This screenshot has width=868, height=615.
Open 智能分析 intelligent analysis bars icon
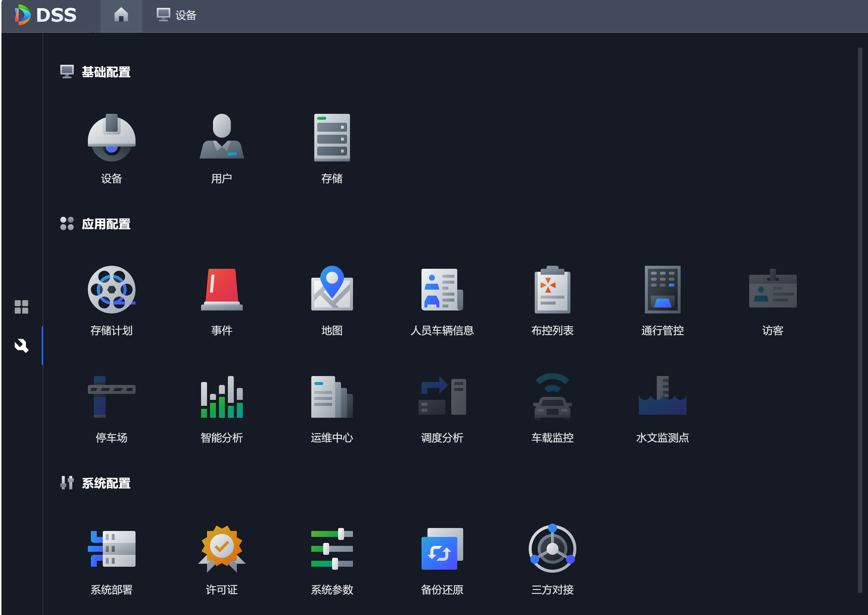coord(222,397)
